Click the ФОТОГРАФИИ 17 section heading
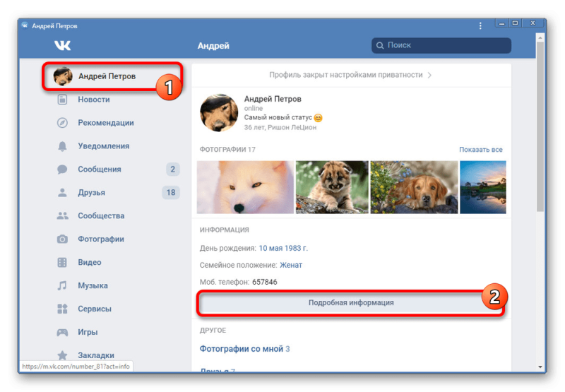 pyautogui.click(x=227, y=150)
